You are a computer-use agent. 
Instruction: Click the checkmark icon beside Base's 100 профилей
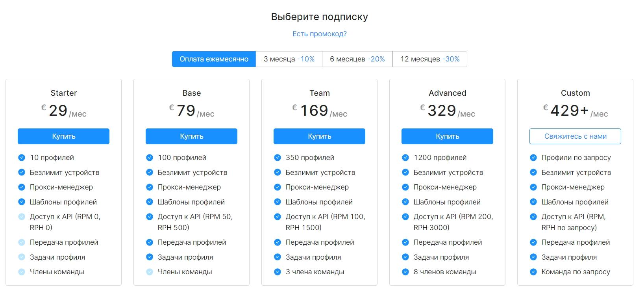(x=150, y=158)
